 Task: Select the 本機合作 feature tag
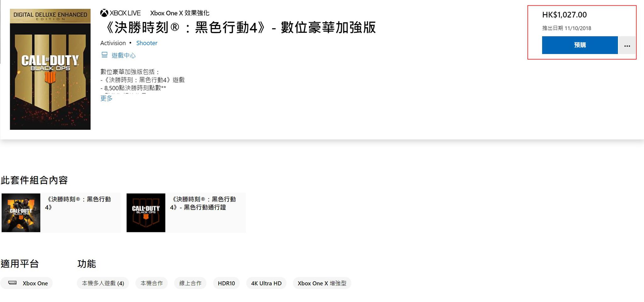pyautogui.click(x=152, y=283)
